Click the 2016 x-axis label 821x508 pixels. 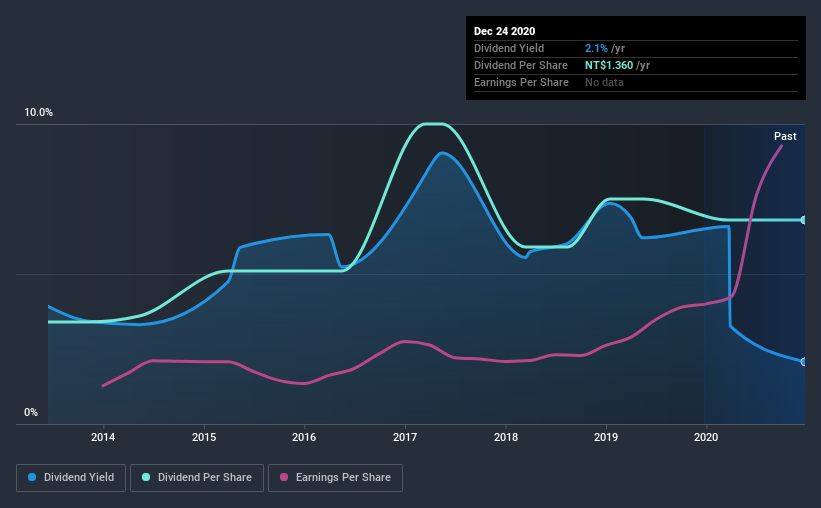[304, 437]
